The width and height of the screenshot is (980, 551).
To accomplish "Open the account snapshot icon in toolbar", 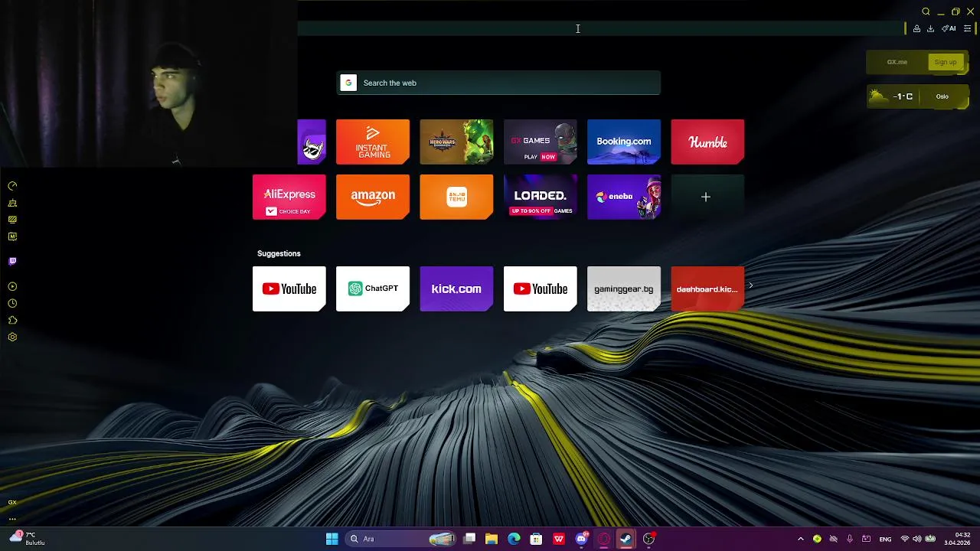I will (x=916, y=28).
